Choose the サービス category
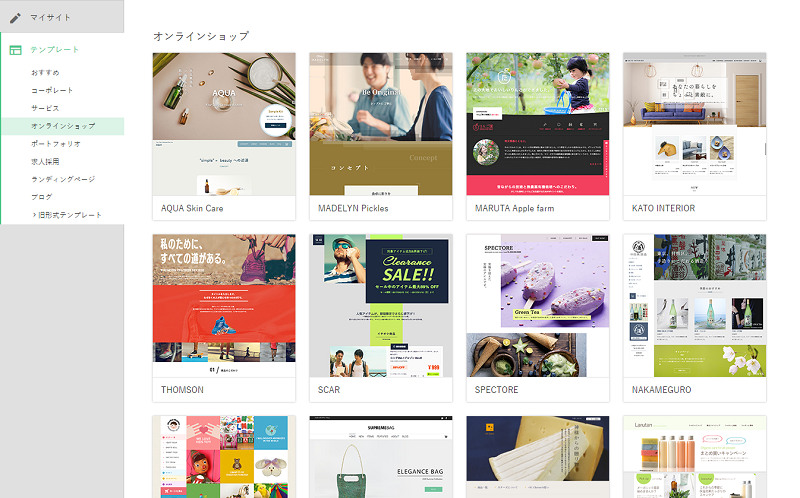Screen dimensions: 800x498 45,108
